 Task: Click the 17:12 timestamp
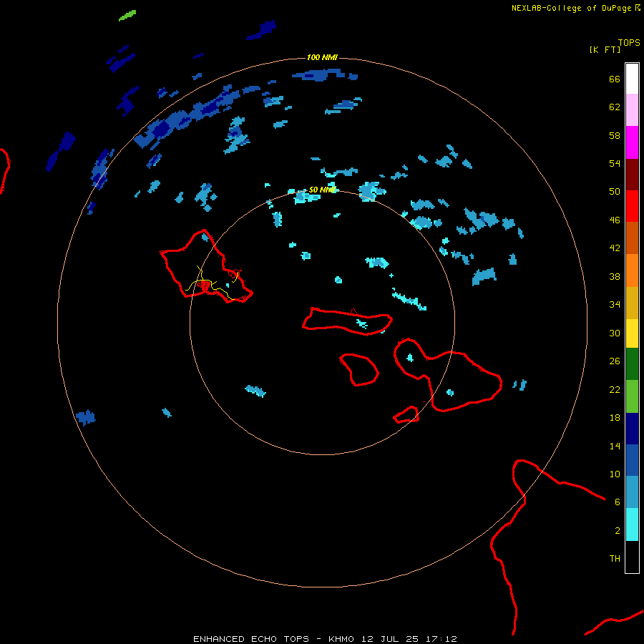(x=441, y=639)
